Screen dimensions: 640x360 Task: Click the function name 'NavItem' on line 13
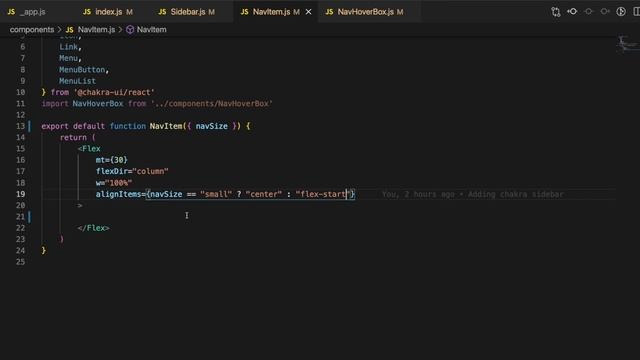(x=166, y=126)
